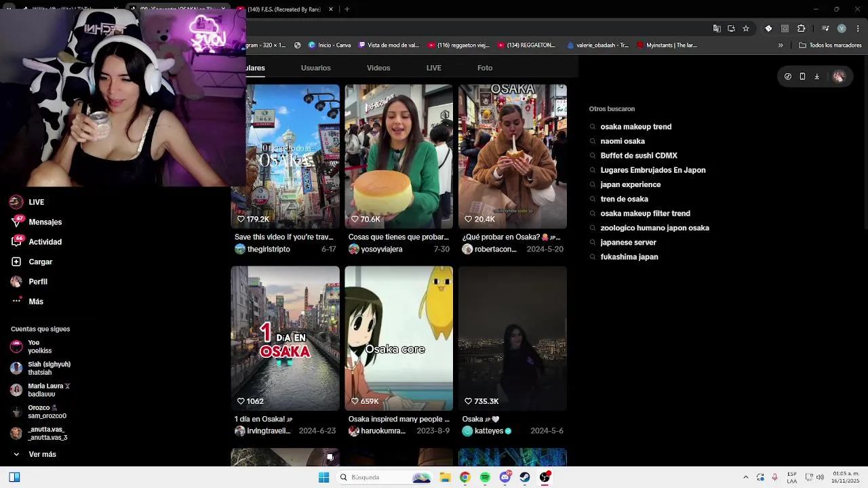Open the widgets icon at taskbar left
Screen dimensions: 868x488
click(14, 477)
